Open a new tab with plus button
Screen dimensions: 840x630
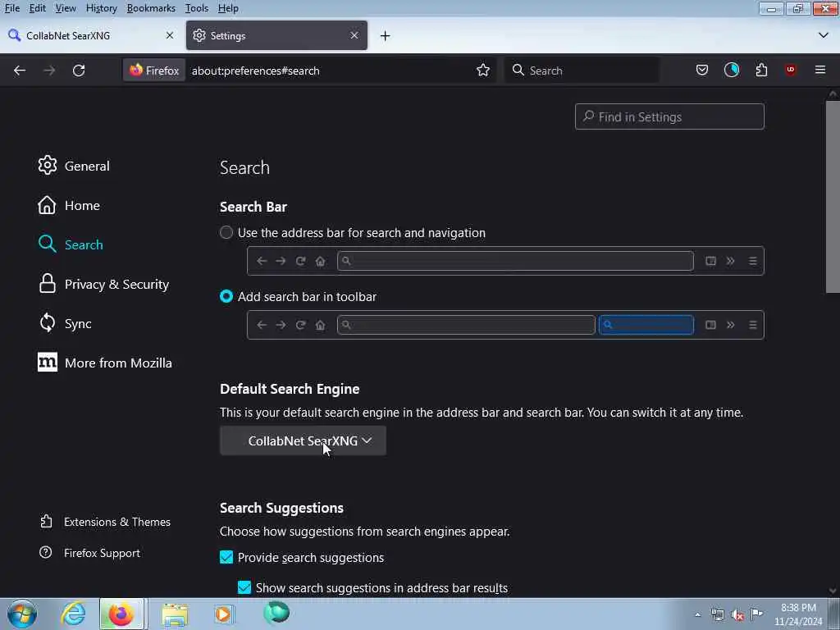pos(386,36)
